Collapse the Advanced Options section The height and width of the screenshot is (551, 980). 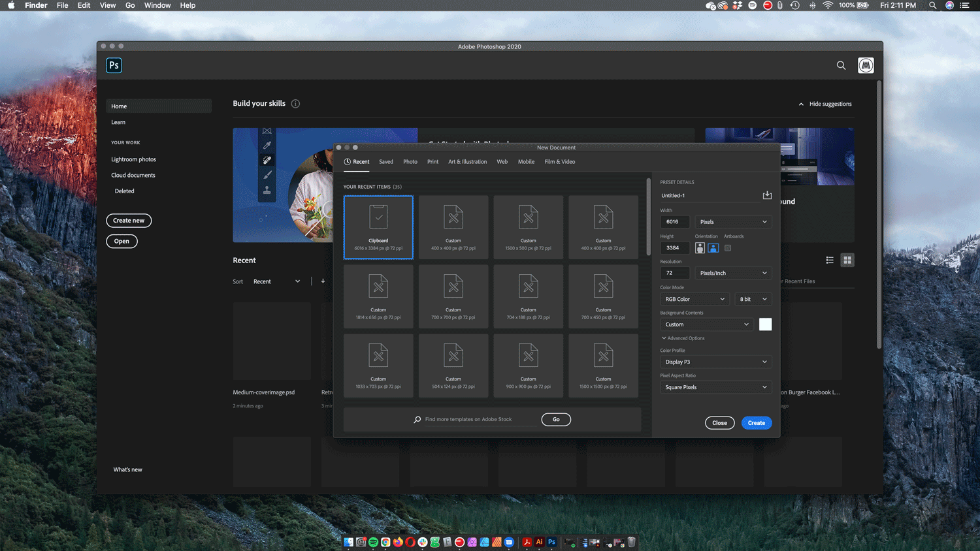point(683,338)
